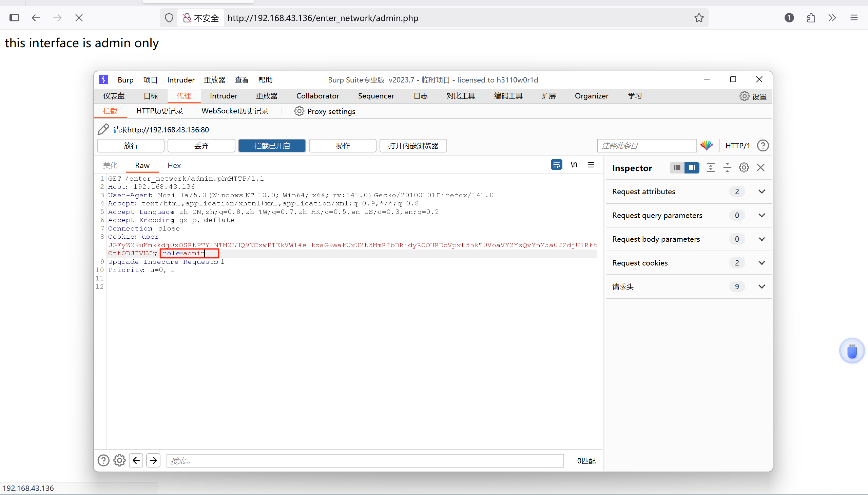This screenshot has width=868, height=495.
Task: Open the WebSocket历史记录 subtab
Action: click(x=235, y=111)
